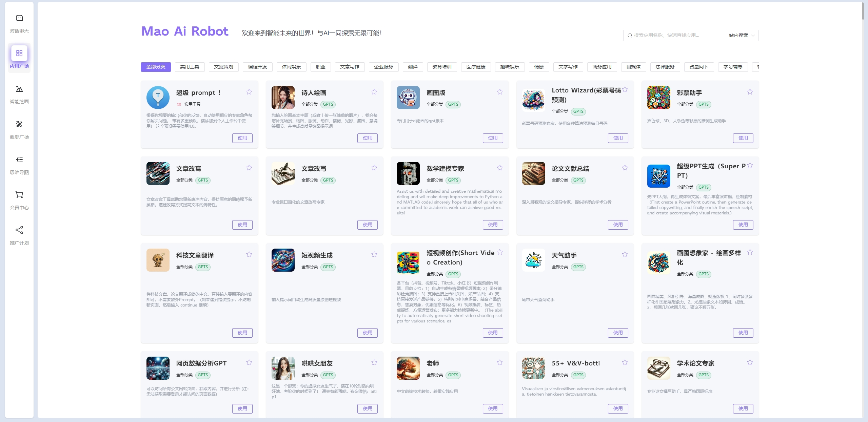Star the 彩票助手 app card
The width and height of the screenshot is (868, 422).
point(750,92)
